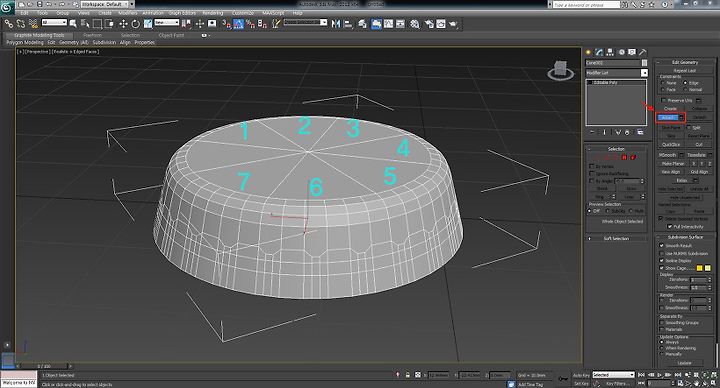Toggle the Percent Snap icon
Screen dimensions: 720x388
coord(250,23)
